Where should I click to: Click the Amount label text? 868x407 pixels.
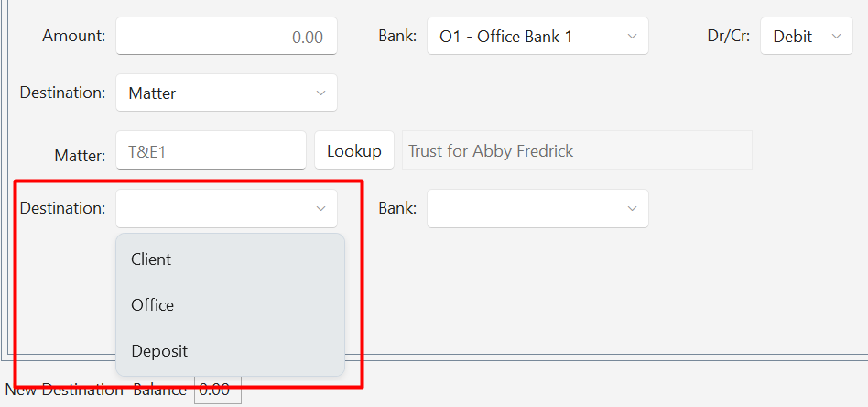pos(74,37)
